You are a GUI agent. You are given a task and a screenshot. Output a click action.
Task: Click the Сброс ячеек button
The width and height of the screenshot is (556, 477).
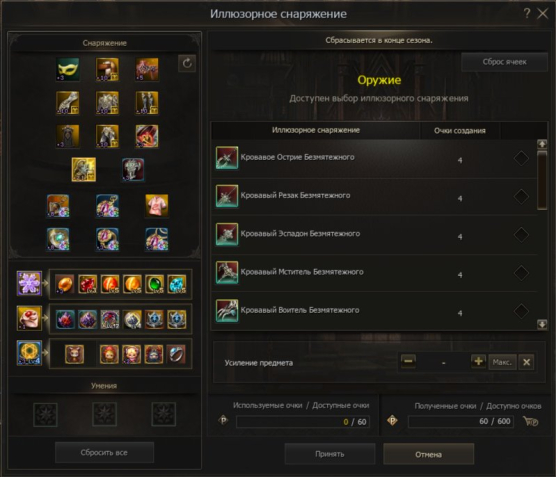pos(504,62)
